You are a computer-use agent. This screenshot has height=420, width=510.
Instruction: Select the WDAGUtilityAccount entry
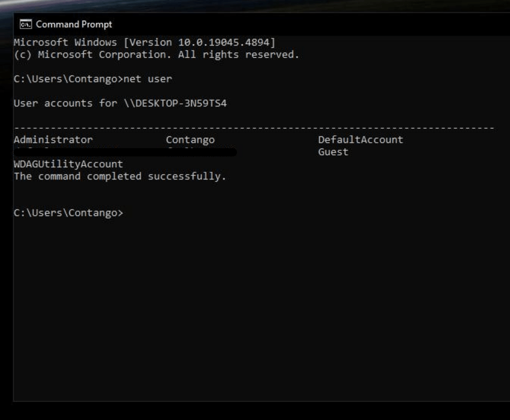[68, 164]
